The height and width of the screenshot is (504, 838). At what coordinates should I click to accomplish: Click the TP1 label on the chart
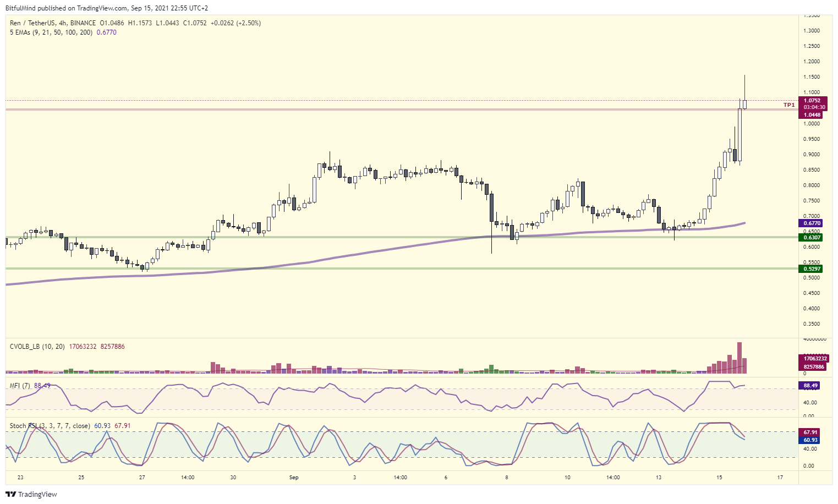789,105
